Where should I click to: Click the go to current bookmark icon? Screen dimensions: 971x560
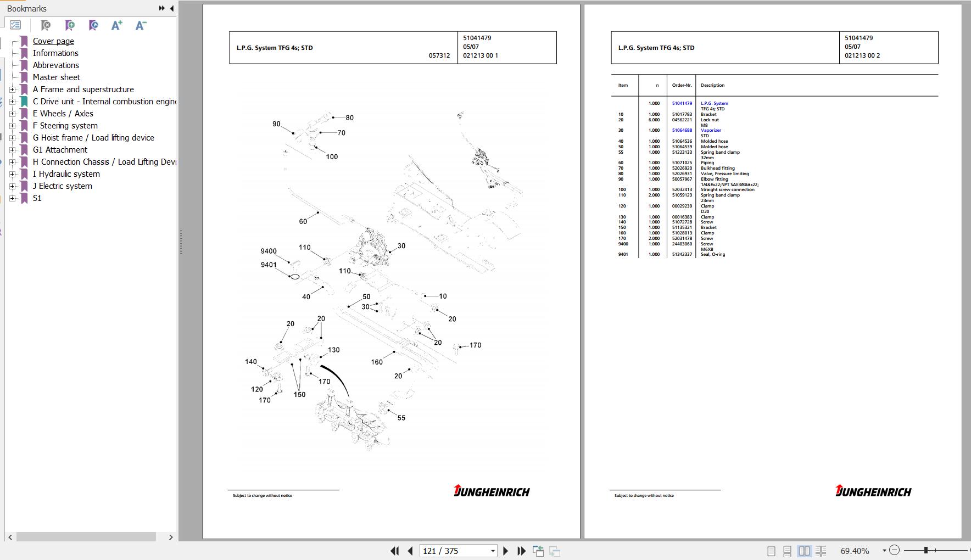pos(93,25)
